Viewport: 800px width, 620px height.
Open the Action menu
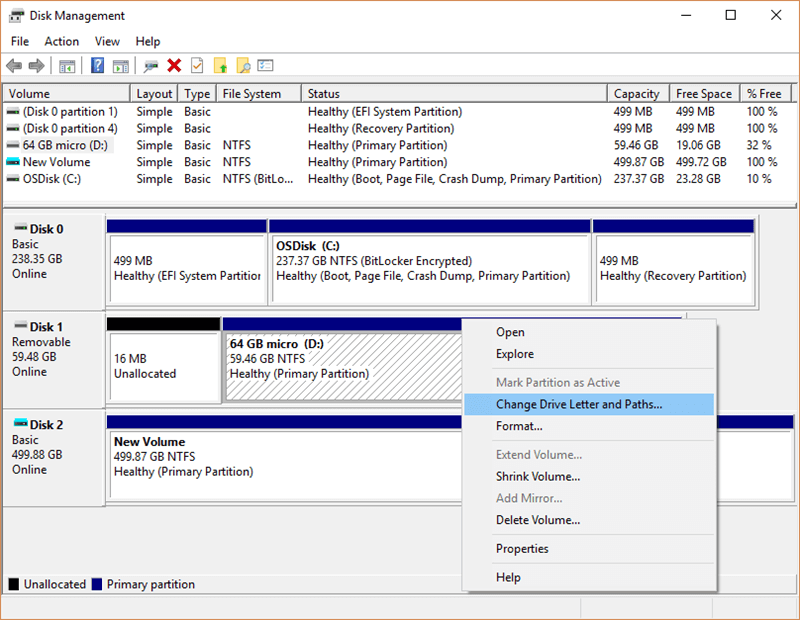61,41
